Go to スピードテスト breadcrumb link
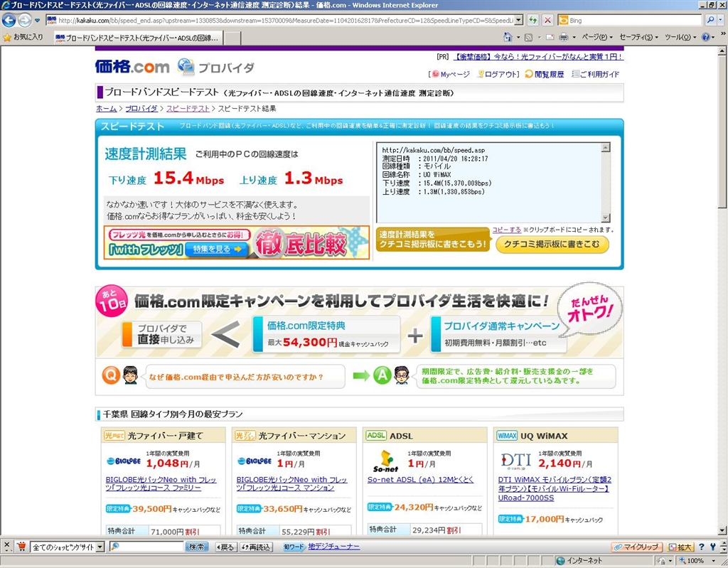The width and height of the screenshot is (728, 568). pyautogui.click(x=188, y=108)
